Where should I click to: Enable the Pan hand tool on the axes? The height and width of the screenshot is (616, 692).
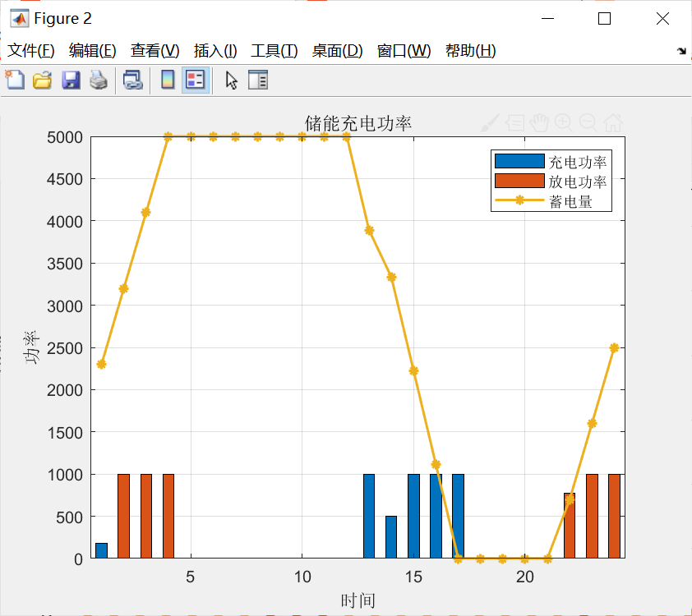pyautogui.click(x=538, y=123)
